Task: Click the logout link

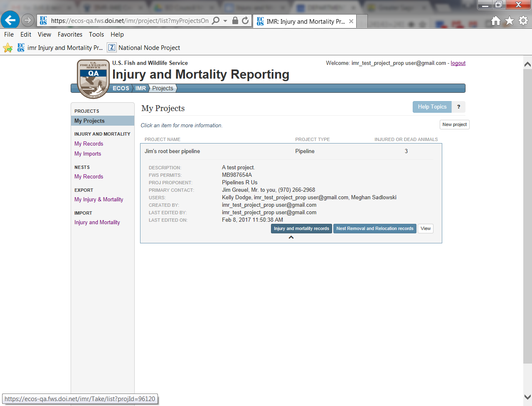Action: (x=458, y=63)
